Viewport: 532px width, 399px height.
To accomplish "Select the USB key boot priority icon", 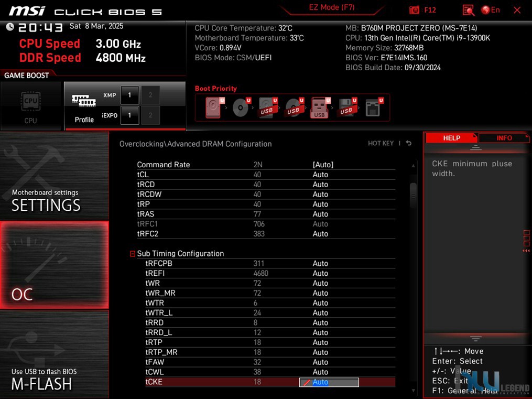I will point(321,107).
